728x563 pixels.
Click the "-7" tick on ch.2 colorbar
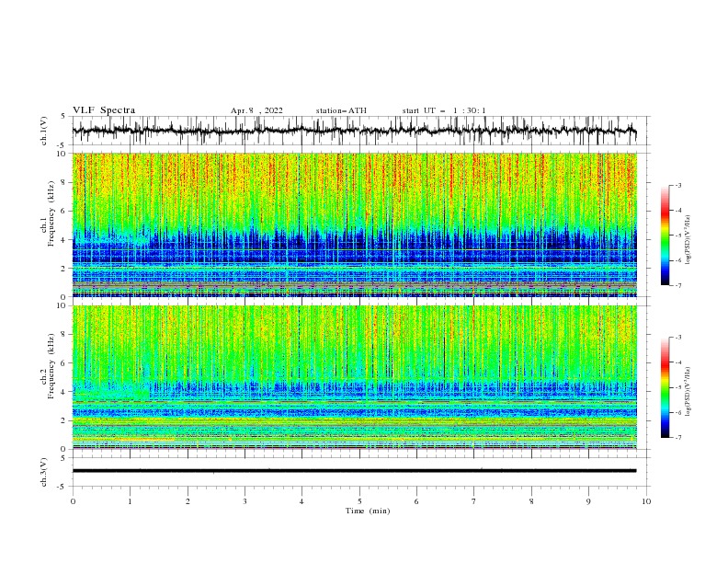[678, 437]
